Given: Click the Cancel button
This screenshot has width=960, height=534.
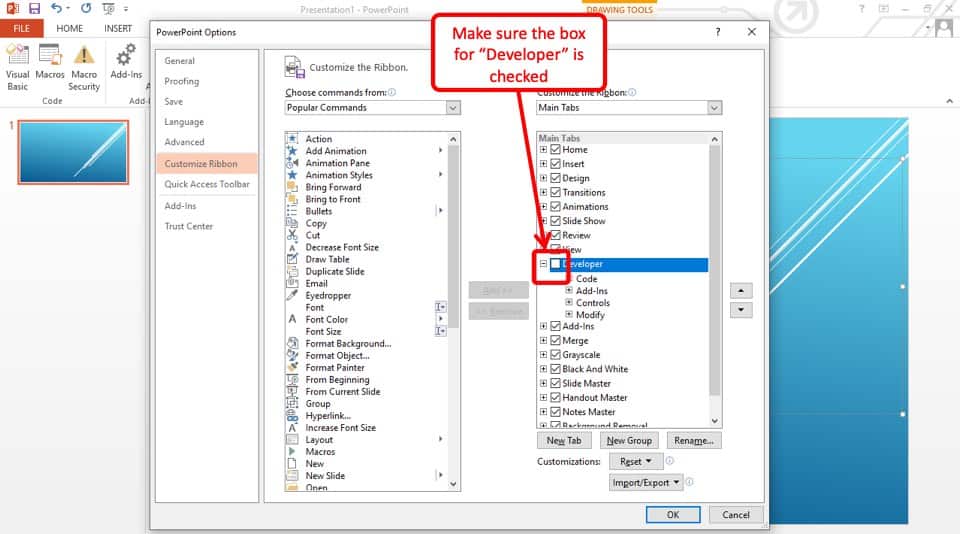Looking at the screenshot, I should [736, 515].
